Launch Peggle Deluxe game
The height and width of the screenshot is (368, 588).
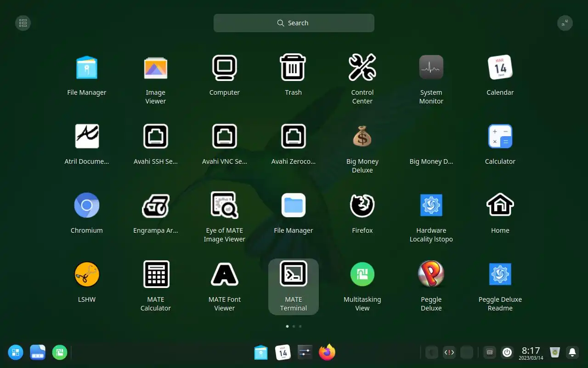(431, 275)
